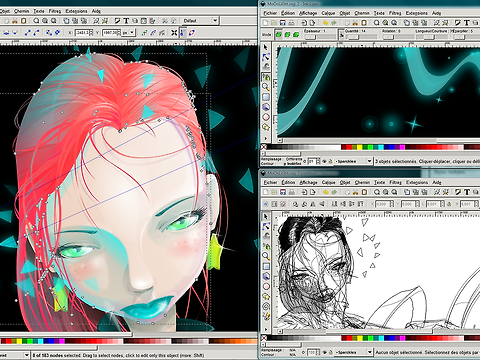Toggle layer visibility eye in the top-right status bar
Viewport: 480px width, 360px height.
(x=324, y=161)
